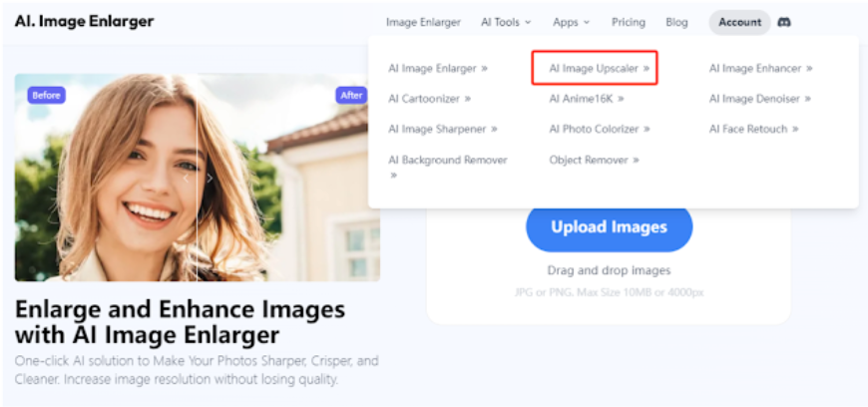The height and width of the screenshot is (407, 868).
Task: Open the Blog page
Action: [676, 22]
